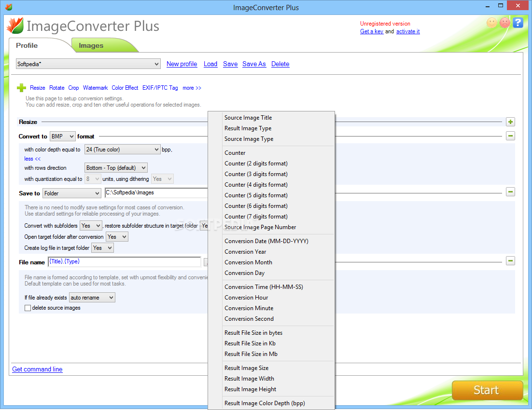Click the sad red smiley feedback icon
This screenshot has width=532, height=410.
pos(505,23)
